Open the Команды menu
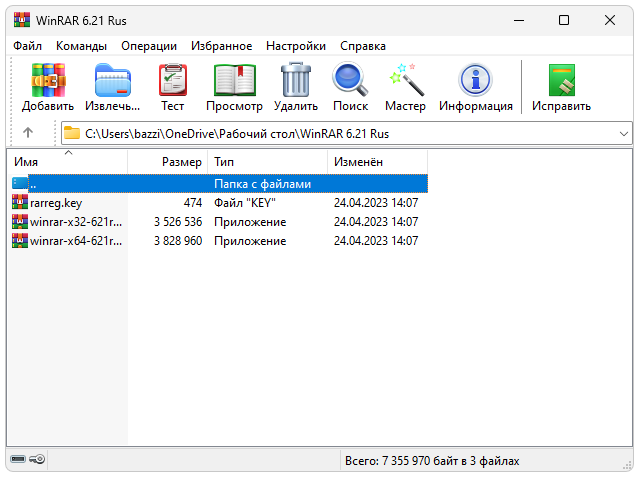 tap(81, 46)
